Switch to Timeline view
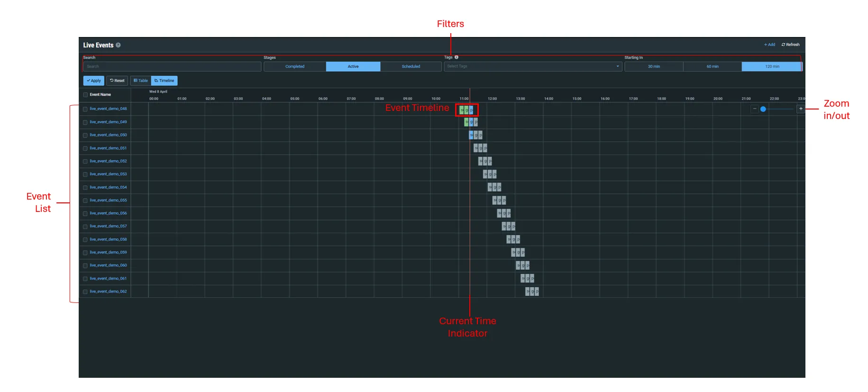Screen dimensions: 868x392 pos(164,81)
